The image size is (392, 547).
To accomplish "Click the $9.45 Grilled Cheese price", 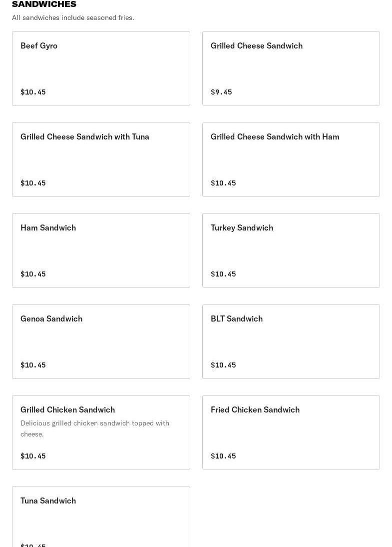I will tap(221, 92).
